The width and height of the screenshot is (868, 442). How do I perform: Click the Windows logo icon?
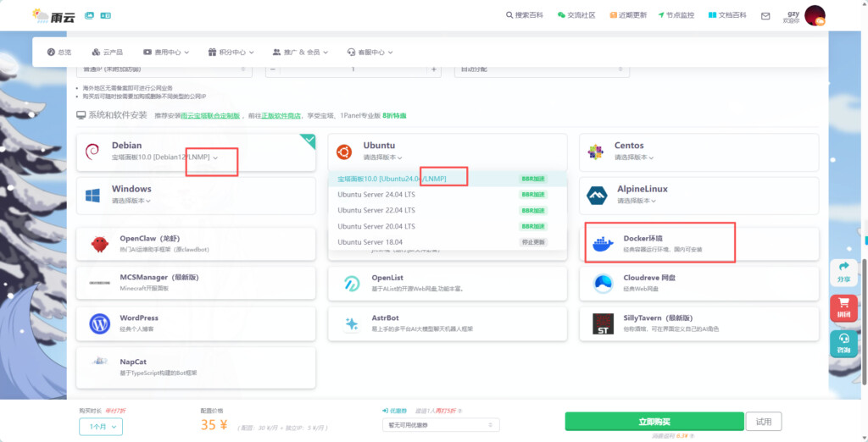pyautogui.click(x=92, y=195)
